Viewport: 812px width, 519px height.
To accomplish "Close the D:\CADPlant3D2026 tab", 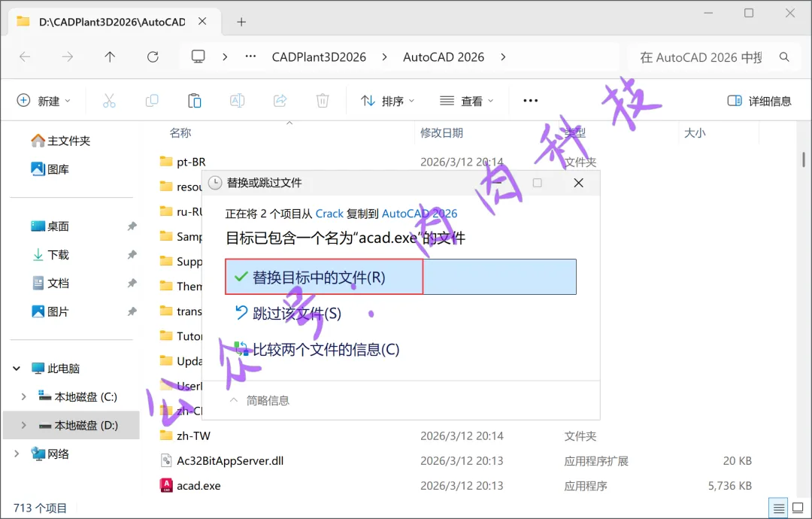I will (x=202, y=21).
